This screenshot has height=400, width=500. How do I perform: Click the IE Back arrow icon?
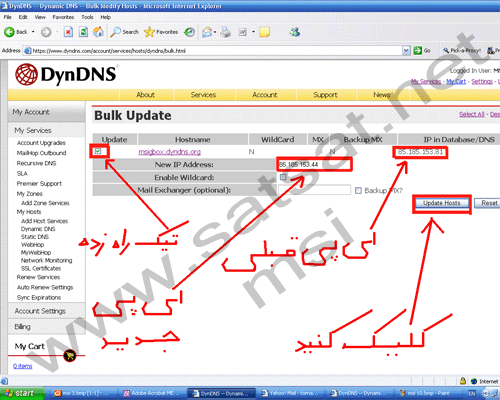(9, 32)
